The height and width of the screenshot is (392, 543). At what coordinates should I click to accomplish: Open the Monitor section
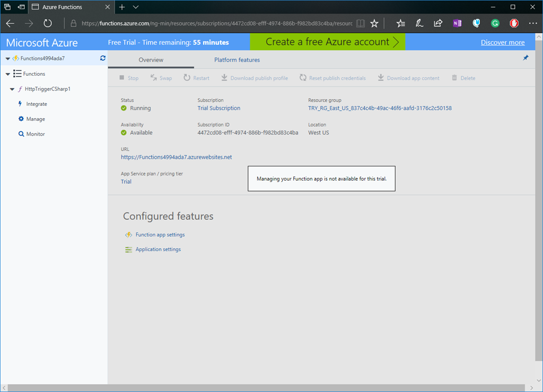(36, 134)
